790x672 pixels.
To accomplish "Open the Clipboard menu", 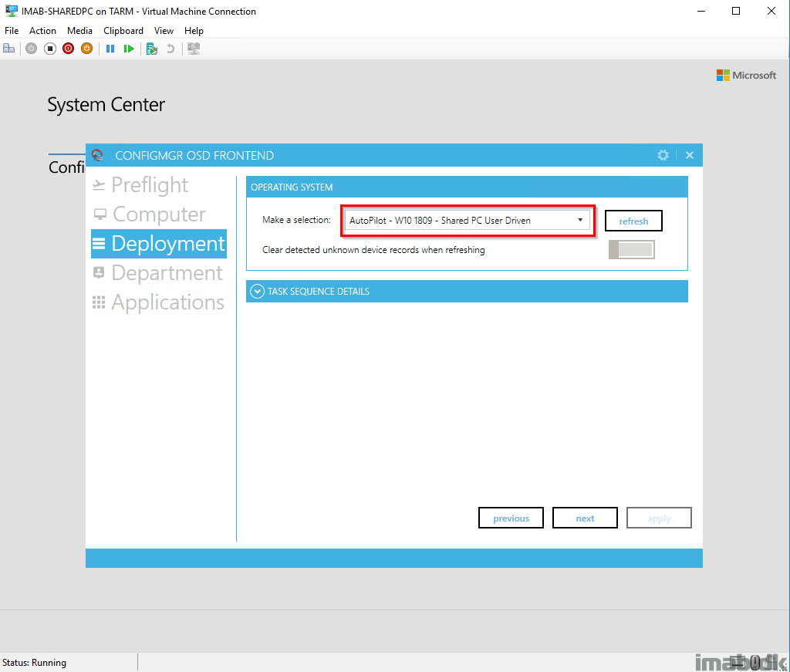I will coord(123,31).
